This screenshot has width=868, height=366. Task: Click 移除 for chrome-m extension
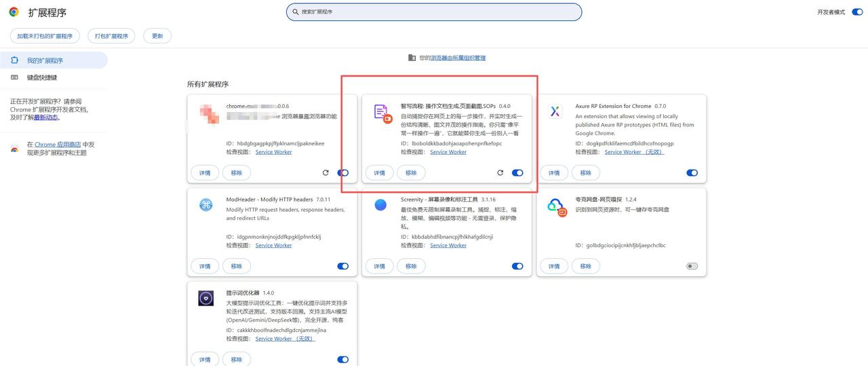point(236,173)
